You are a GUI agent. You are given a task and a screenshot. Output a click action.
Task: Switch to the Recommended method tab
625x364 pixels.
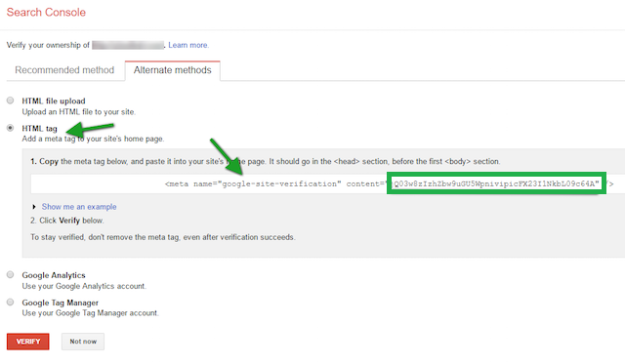coord(64,70)
